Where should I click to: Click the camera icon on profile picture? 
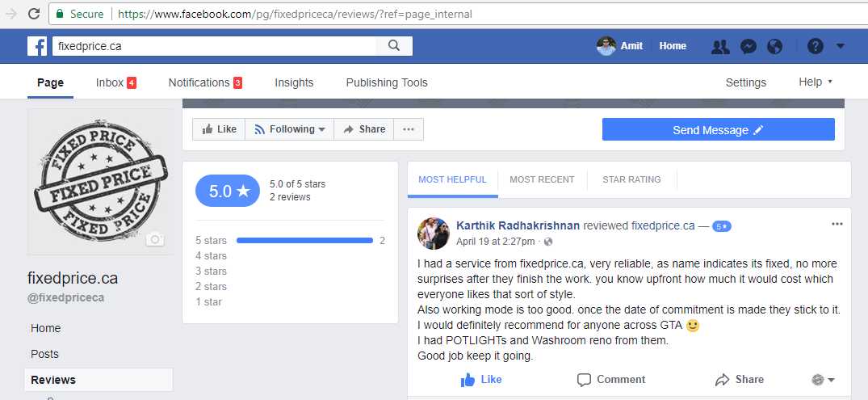(x=154, y=239)
